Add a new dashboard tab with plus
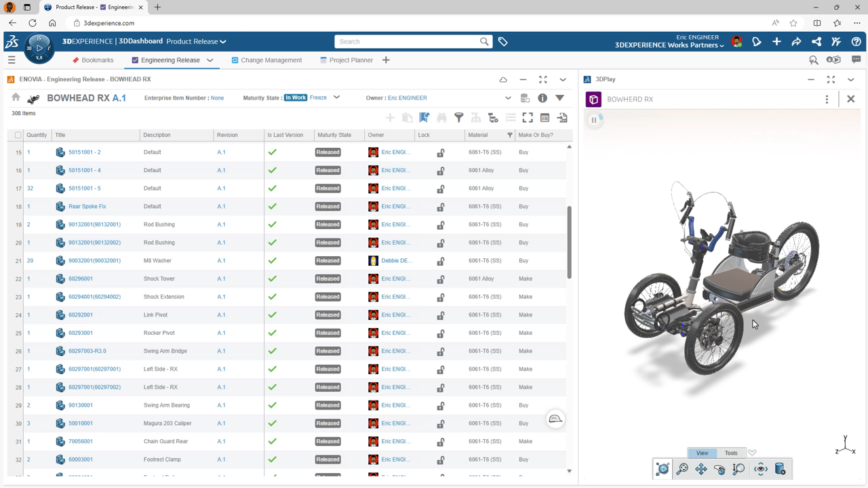The width and height of the screenshot is (868, 488). click(x=386, y=60)
